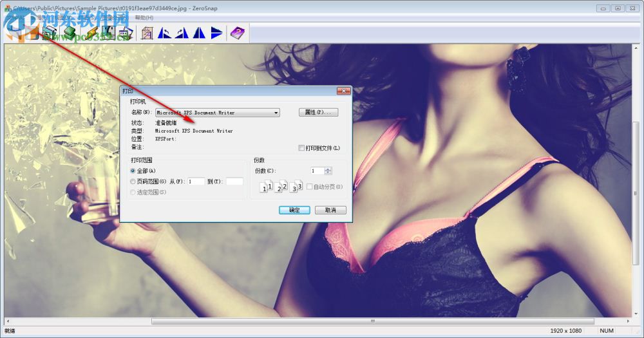Click the yellow lightning bolt toolbar icon
The width and height of the screenshot is (644, 338).
[x=90, y=33]
